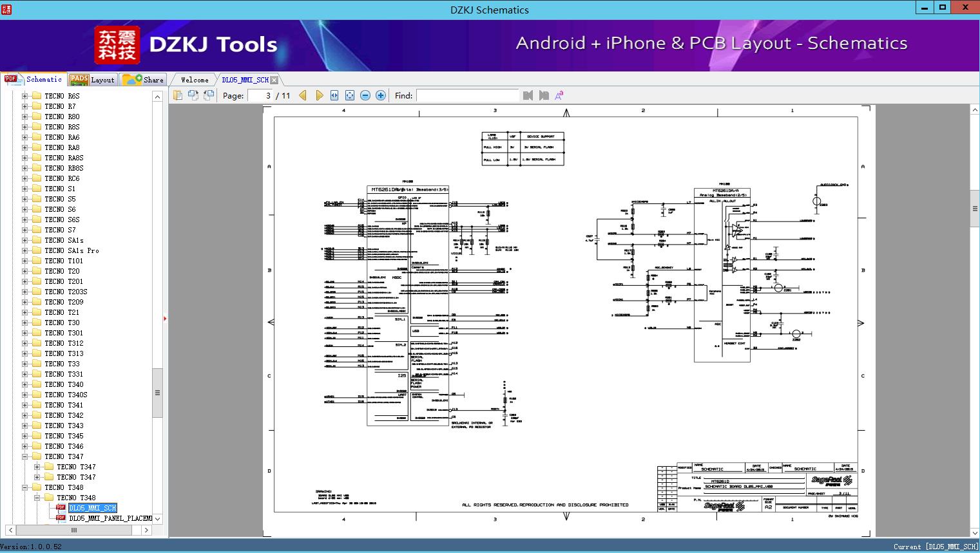Image resolution: width=980 pixels, height=553 pixels.
Task: Click the page number field
Action: 260,95
